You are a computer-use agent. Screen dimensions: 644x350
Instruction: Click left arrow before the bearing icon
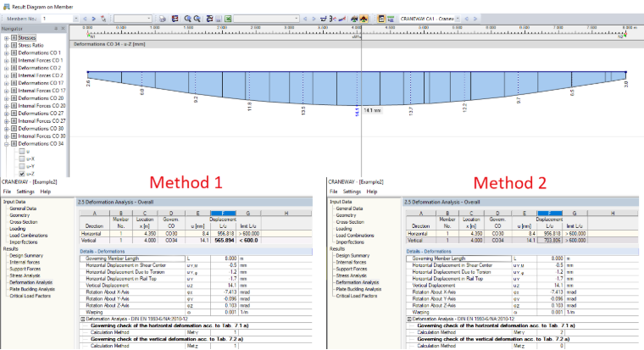click(305, 19)
